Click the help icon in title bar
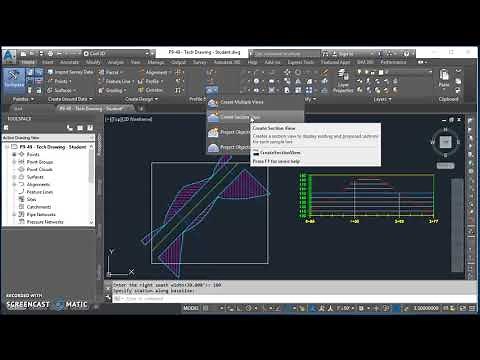 [x=406, y=53]
